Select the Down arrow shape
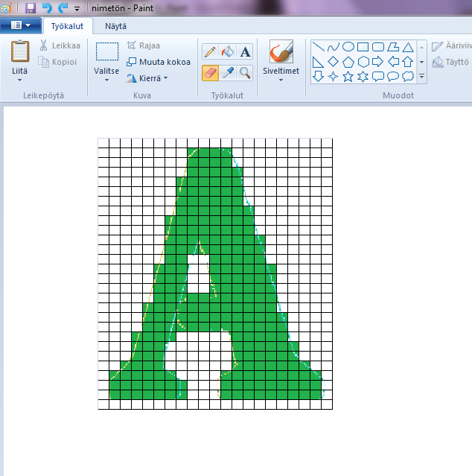 point(318,76)
